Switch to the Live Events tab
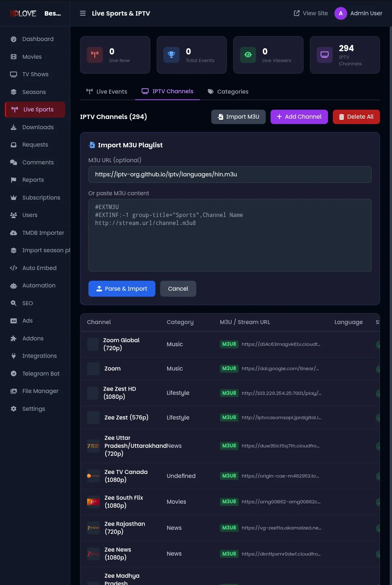 107,91
